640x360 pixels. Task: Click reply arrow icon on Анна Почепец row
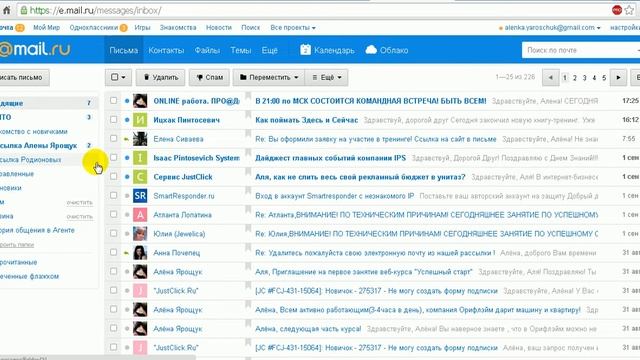pos(127,253)
